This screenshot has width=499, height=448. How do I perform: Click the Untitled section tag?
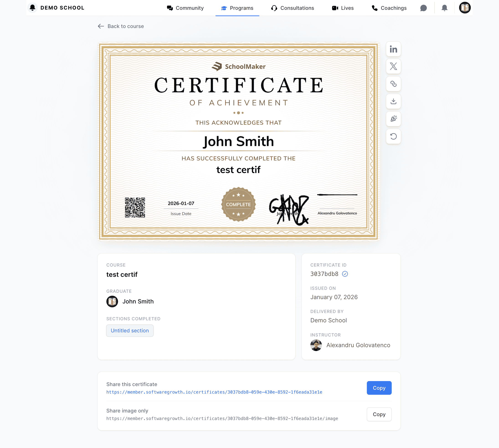130,331
